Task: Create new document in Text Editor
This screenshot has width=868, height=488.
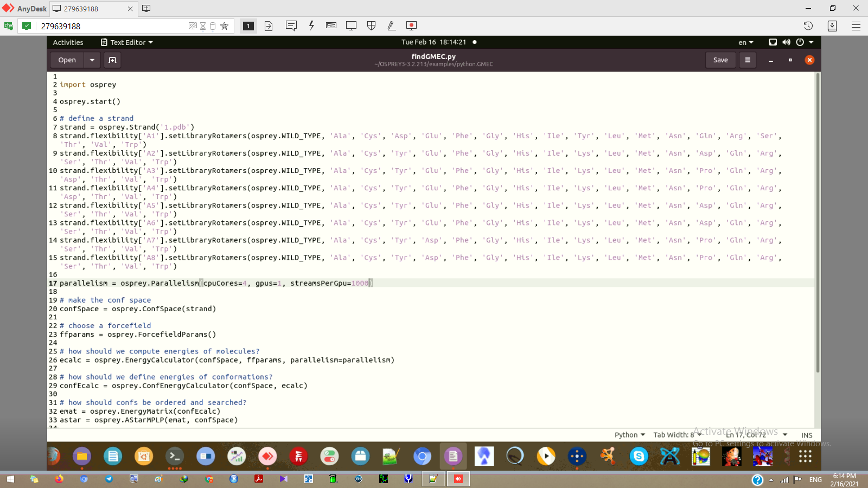Action: 112,60
